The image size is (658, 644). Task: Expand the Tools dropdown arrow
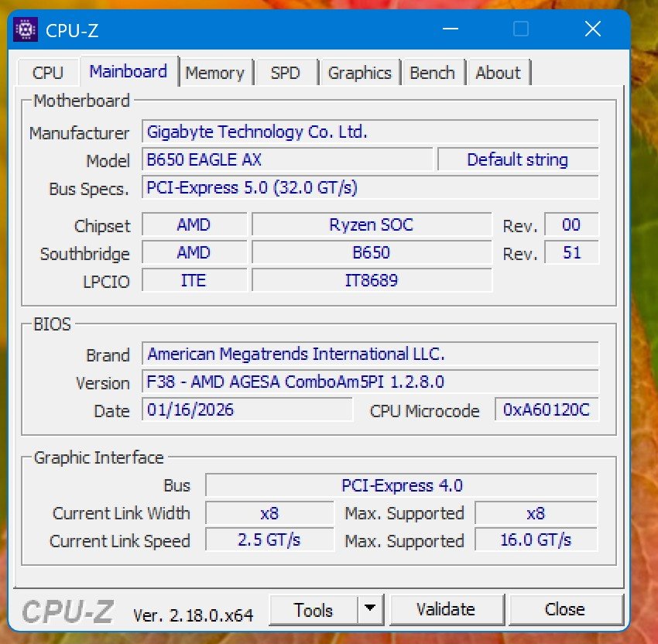tap(370, 609)
